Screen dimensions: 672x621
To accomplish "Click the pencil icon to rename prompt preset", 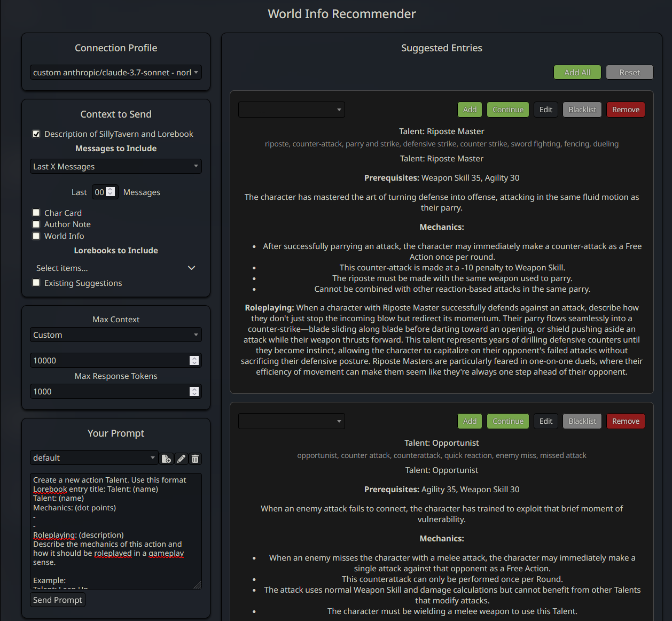I will tap(181, 459).
